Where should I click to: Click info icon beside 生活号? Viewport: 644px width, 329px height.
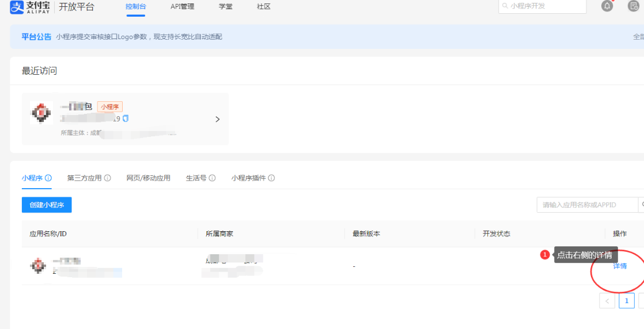(x=212, y=178)
